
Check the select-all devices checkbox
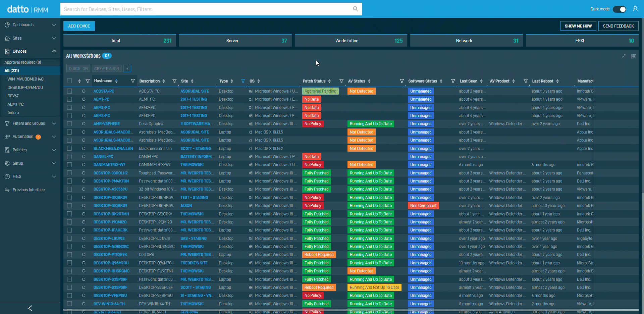[69, 81]
